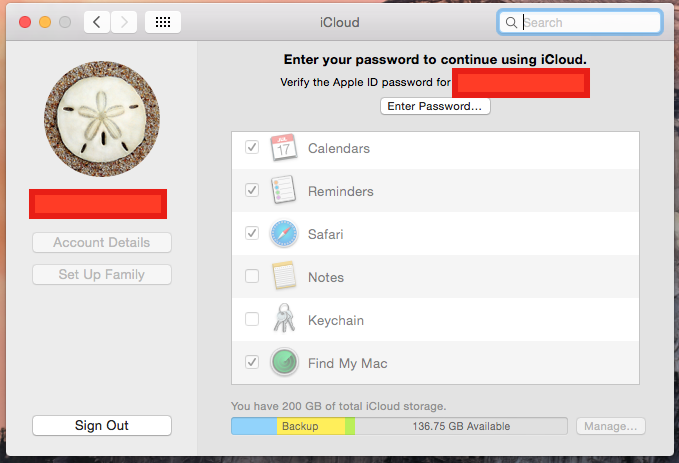Go back with the left chevron button
679x463 pixels.
click(97, 22)
